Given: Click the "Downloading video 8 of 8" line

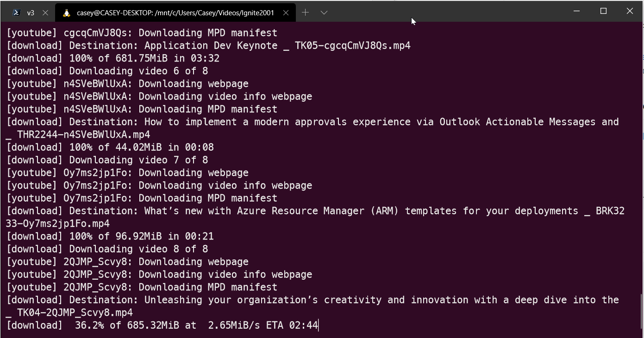Looking at the screenshot, I should click(138, 249).
